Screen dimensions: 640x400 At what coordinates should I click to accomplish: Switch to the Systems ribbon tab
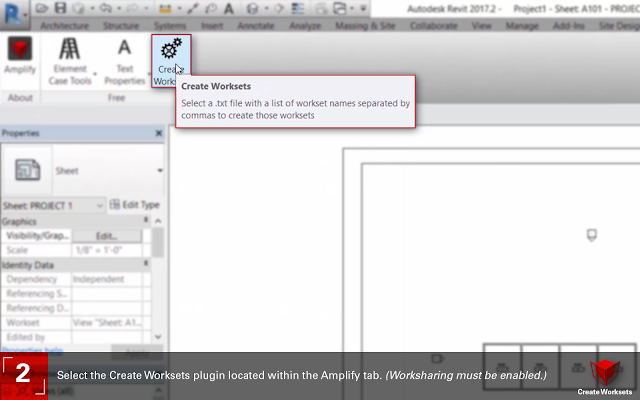coord(170,26)
